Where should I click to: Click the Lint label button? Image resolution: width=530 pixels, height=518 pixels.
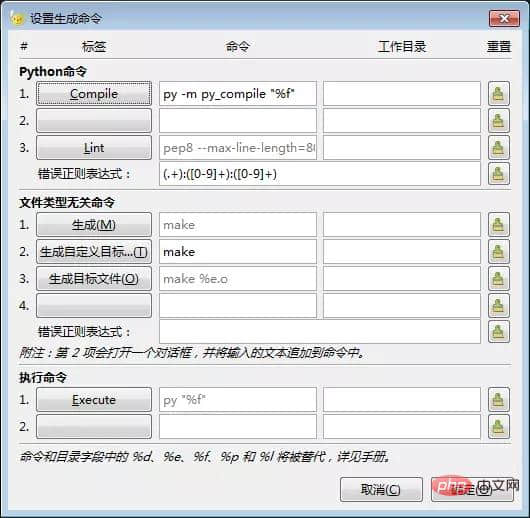coord(94,148)
